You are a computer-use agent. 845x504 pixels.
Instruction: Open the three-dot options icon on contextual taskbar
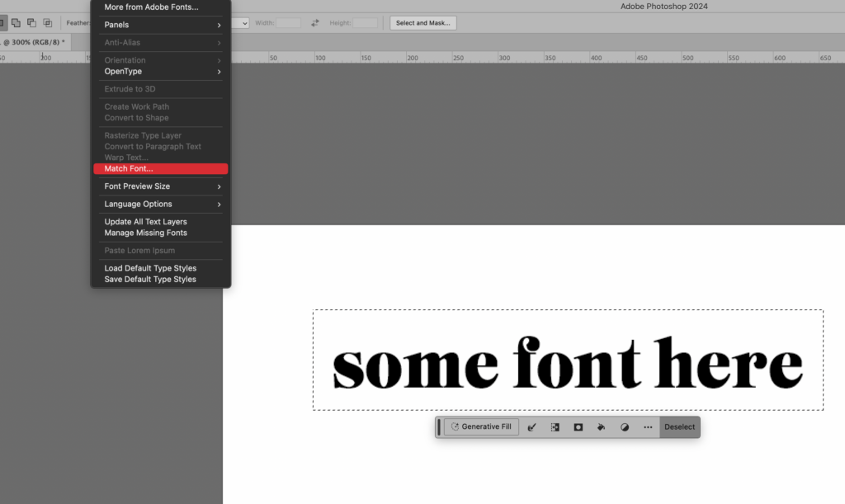(x=648, y=426)
